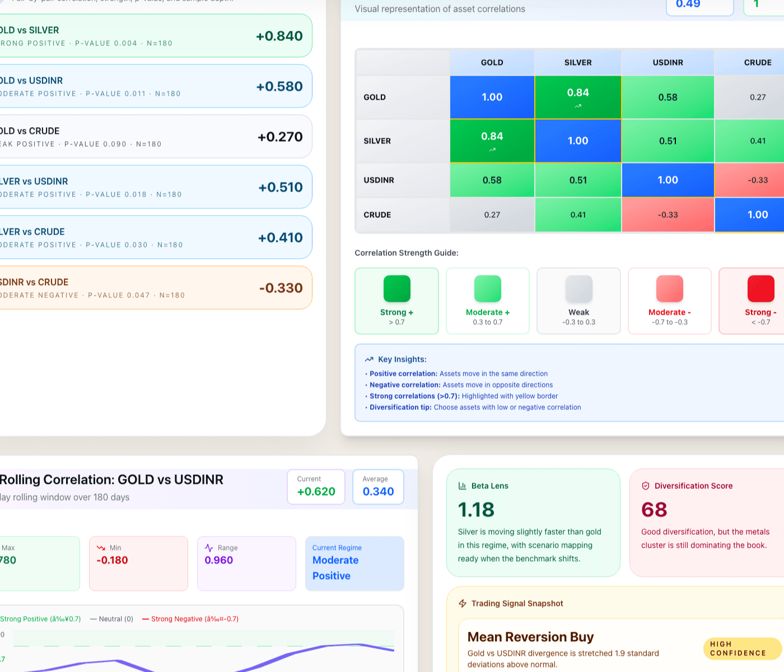Image resolution: width=784 pixels, height=672 pixels.
Task: Click the downward trend icon beside Min
Action: click(x=101, y=548)
